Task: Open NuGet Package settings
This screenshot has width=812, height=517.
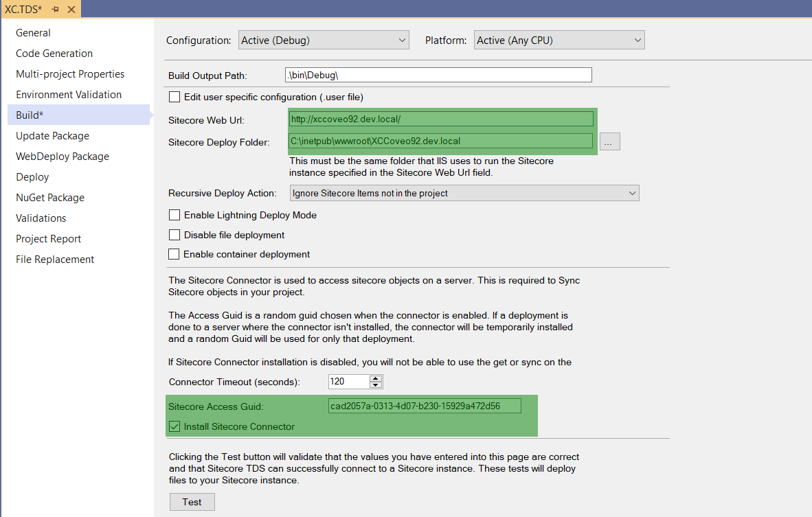Action: (x=49, y=198)
